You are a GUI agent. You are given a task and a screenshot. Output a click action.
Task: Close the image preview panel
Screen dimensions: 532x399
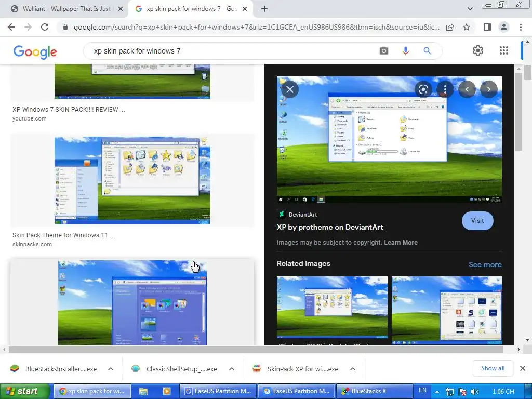click(290, 89)
